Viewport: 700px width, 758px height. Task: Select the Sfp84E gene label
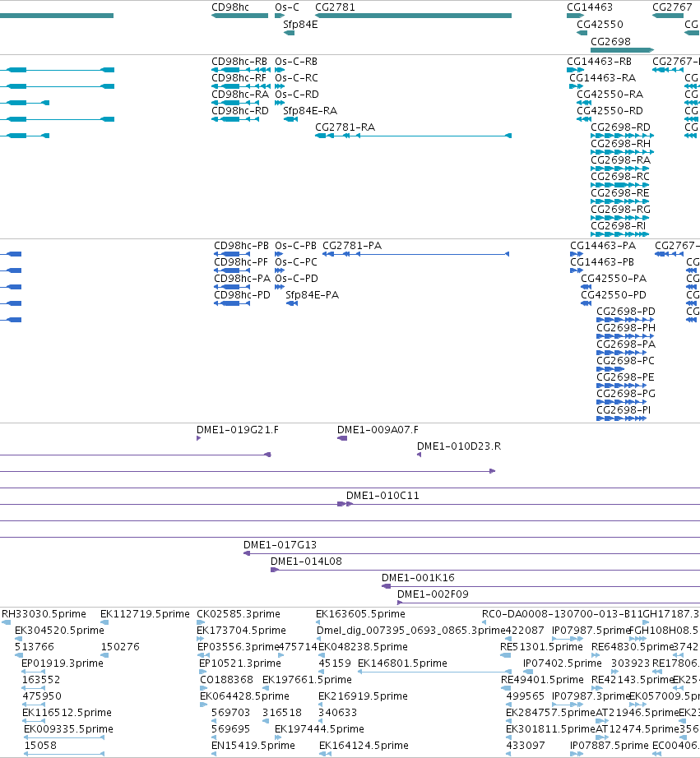click(x=300, y=25)
